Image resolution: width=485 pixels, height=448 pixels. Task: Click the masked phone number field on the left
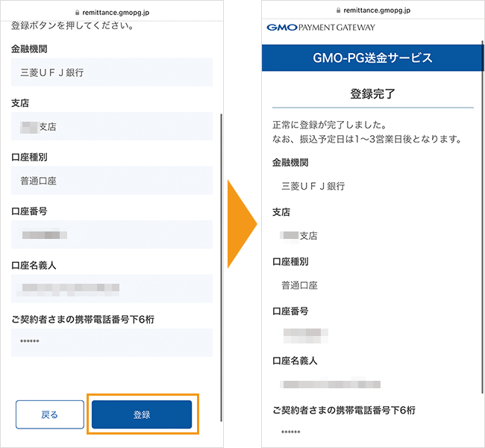tap(112, 343)
